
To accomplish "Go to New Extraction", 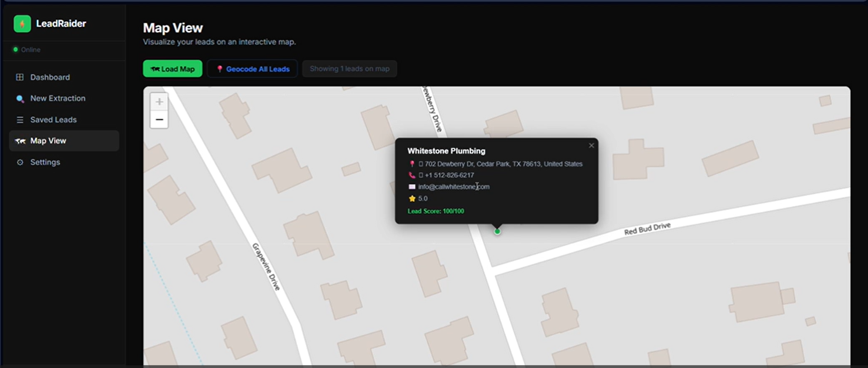I will click(64, 98).
